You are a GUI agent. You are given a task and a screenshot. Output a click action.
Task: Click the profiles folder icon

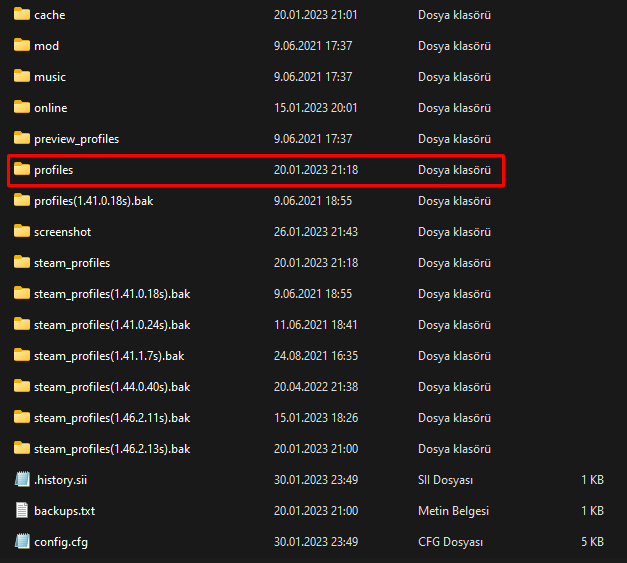coord(22,170)
